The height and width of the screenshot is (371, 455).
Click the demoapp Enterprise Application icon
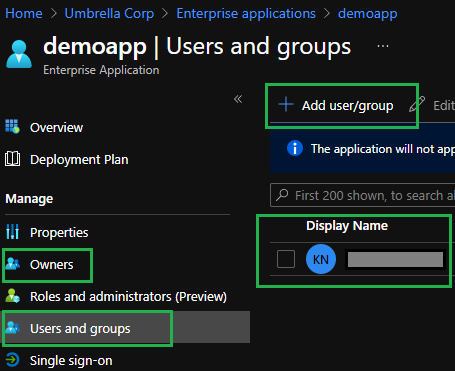coord(19,54)
